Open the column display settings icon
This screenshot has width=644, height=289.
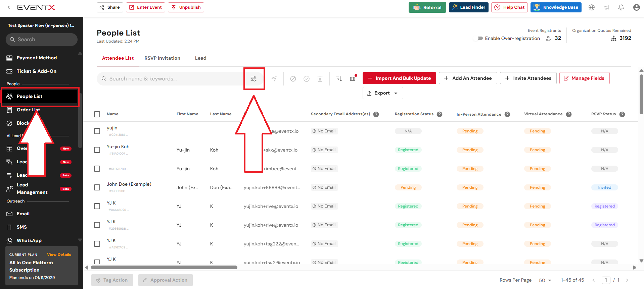(x=353, y=79)
